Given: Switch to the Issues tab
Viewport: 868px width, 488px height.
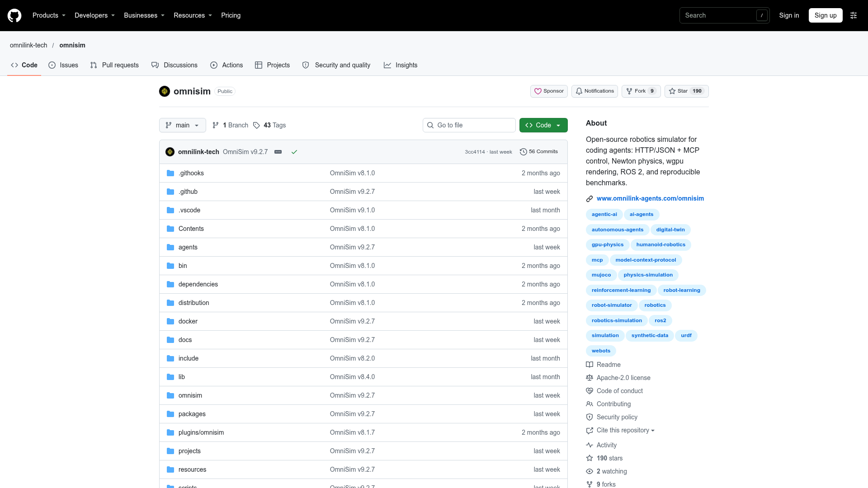Looking at the screenshot, I should tap(63, 65).
